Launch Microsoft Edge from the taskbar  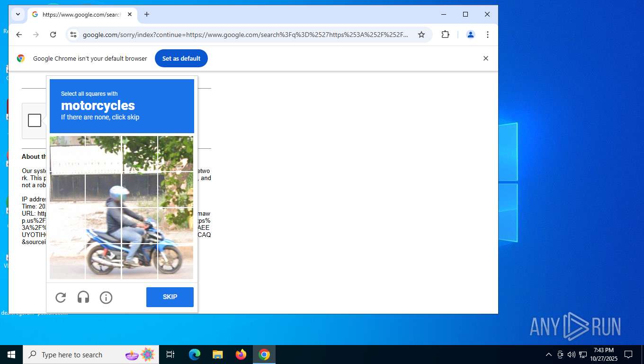[195, 355]
